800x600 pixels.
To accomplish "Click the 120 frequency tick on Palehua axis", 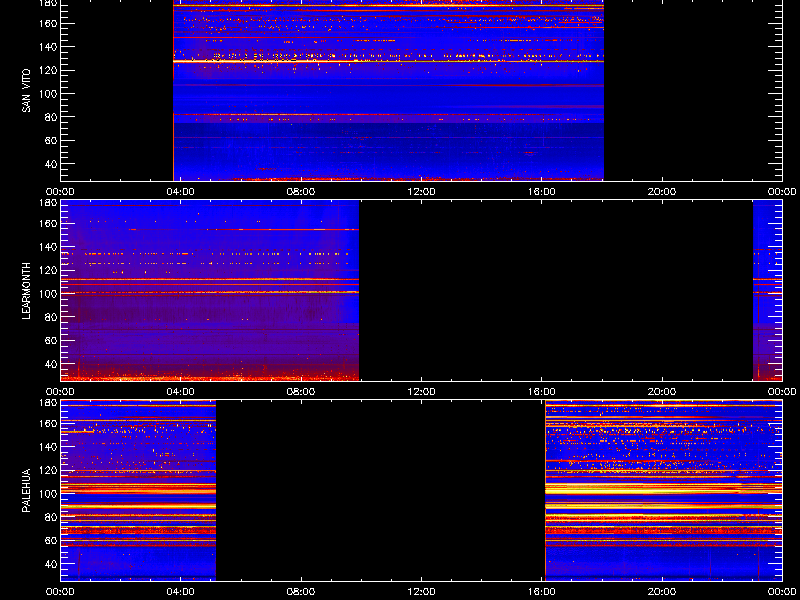I will [x=49, y=470].
